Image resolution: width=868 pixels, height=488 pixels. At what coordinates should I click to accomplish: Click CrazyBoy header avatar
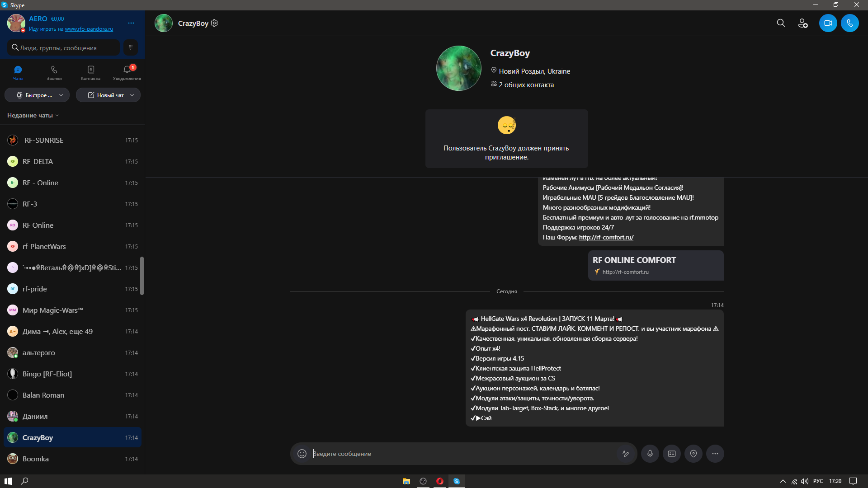(x=164, y=23)
